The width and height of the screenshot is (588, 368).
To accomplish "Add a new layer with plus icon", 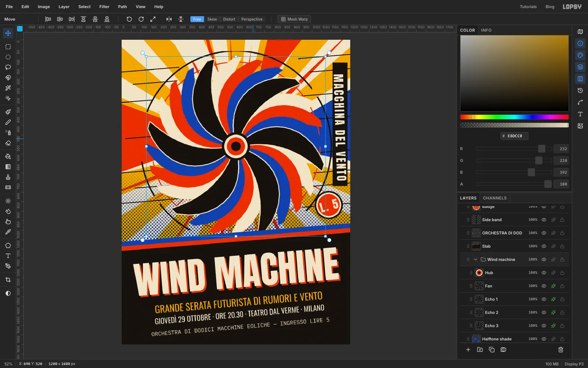I will pyautogui.click(x=468, y=350).
